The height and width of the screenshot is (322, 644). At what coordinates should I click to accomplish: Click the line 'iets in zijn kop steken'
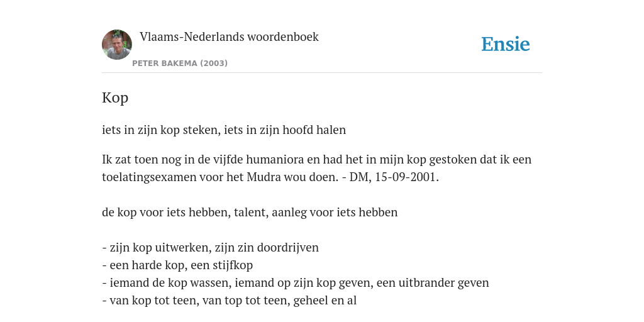(224, 130)
